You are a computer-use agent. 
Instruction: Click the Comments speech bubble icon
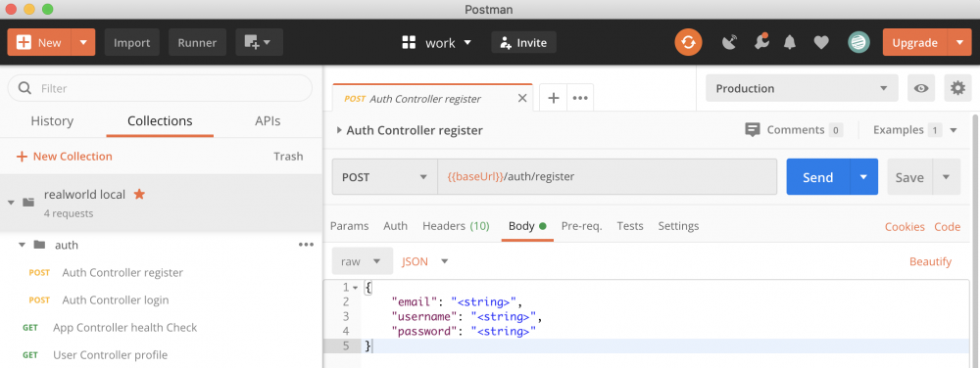coord(753,130)
